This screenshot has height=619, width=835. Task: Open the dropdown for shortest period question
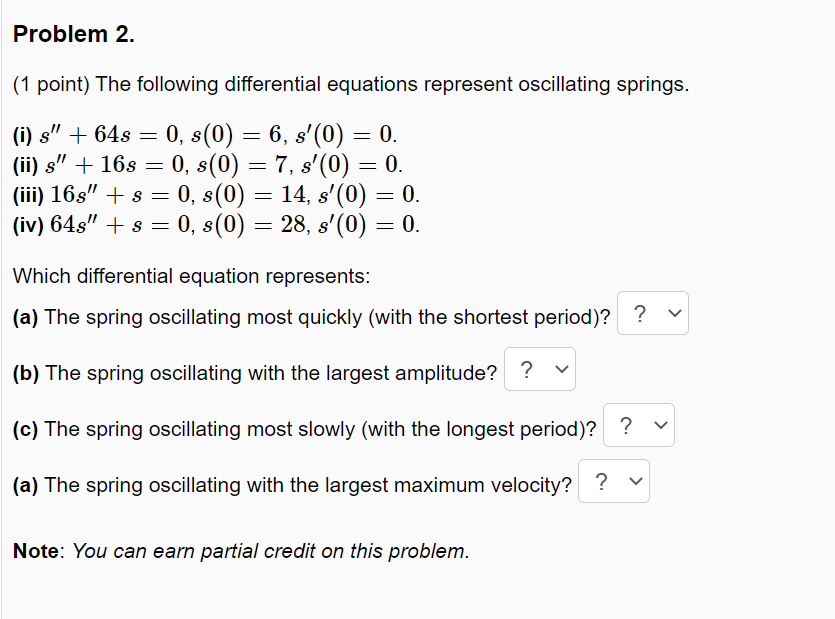pos(652,312)
